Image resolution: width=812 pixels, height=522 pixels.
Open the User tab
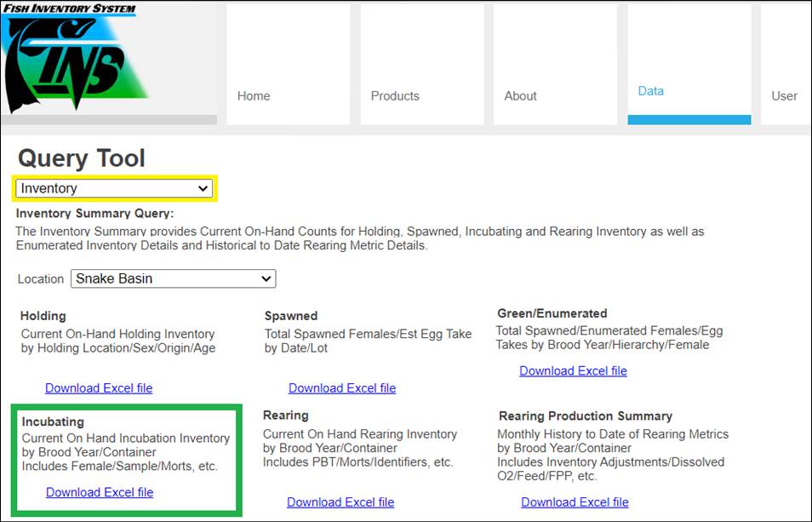pyautogui.click(x=784, y=96)
